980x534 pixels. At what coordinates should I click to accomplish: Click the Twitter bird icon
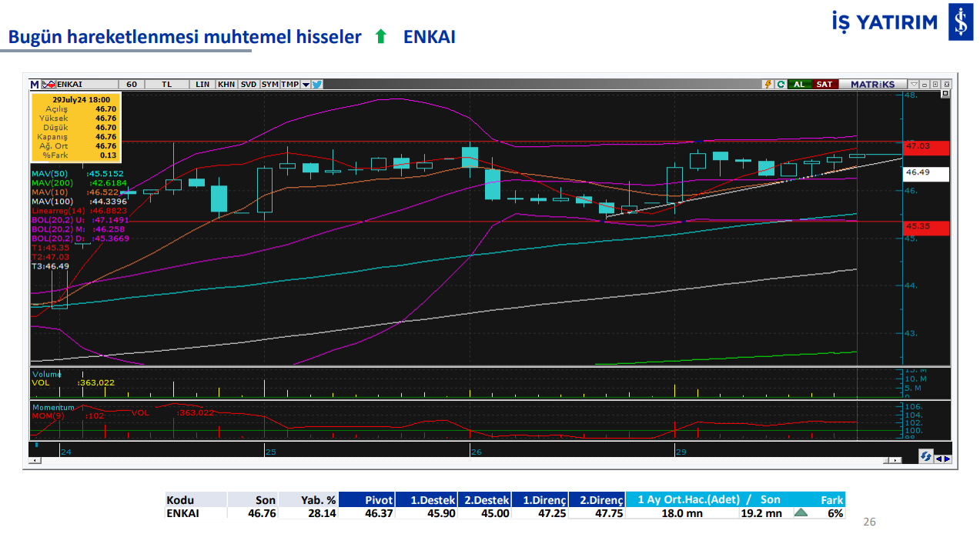point(316,85)
